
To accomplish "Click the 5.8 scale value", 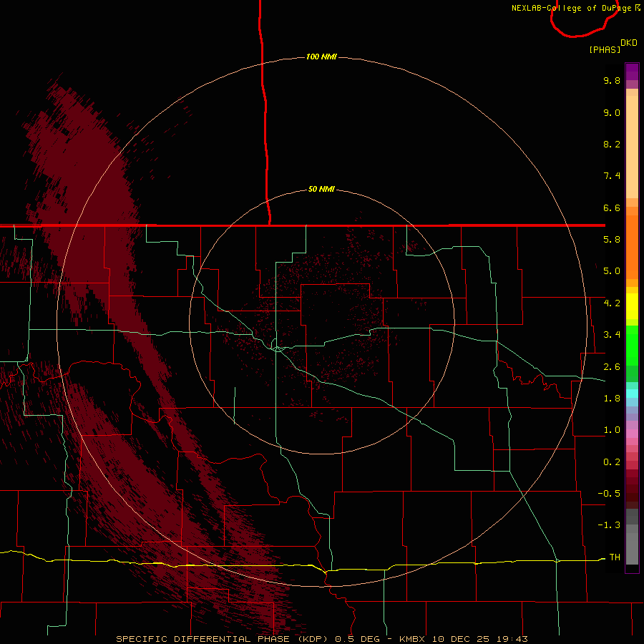I will coord(612,240).
